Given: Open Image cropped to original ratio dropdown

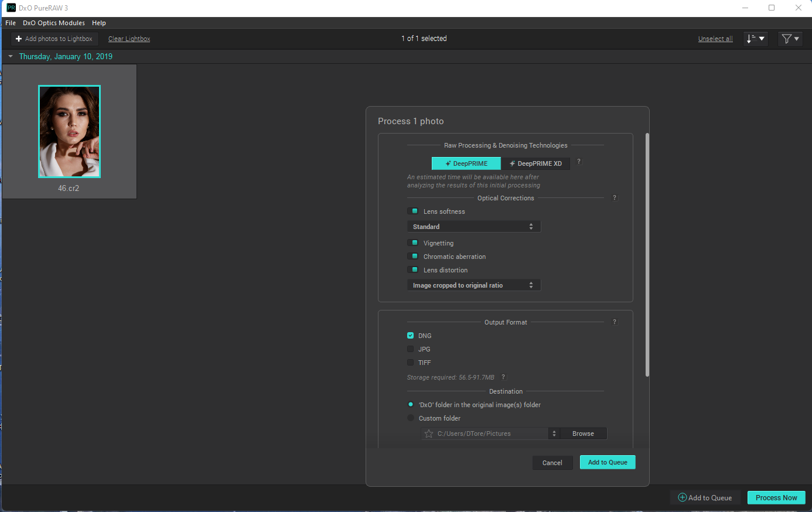Looking at the screenshot, I should [x=473, y=285].
